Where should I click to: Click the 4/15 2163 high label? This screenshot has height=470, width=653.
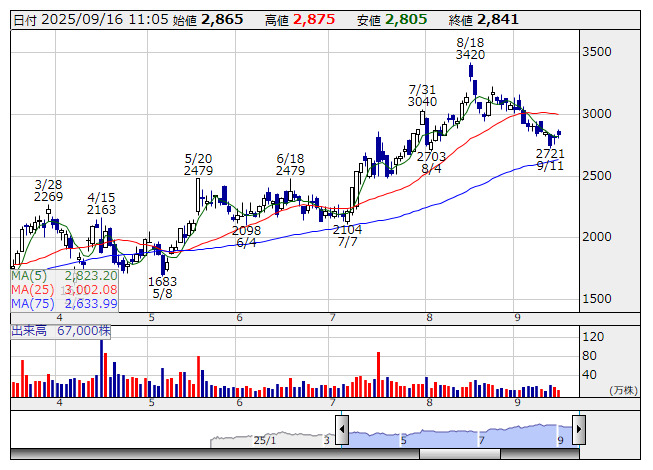coord(101,204)
